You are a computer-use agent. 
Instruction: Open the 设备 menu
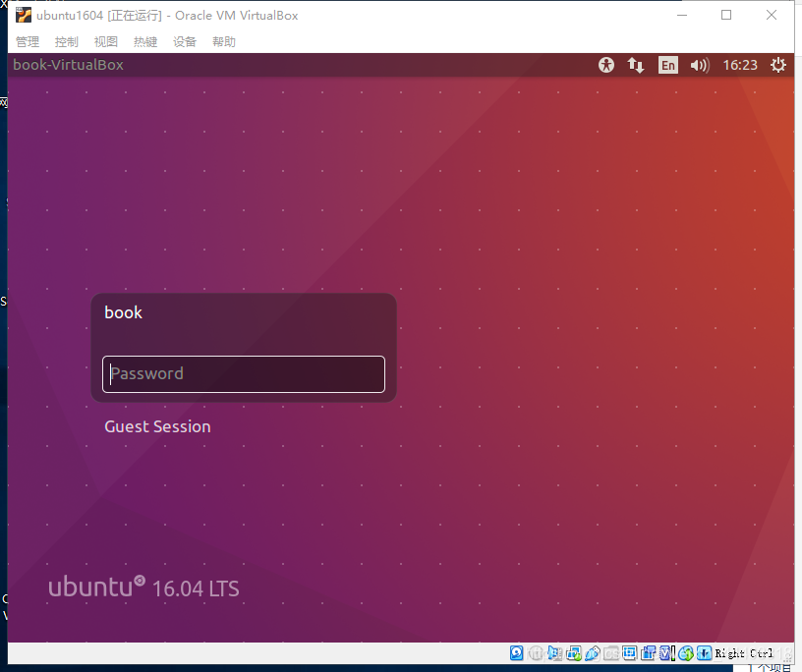(x=185, y=42)
